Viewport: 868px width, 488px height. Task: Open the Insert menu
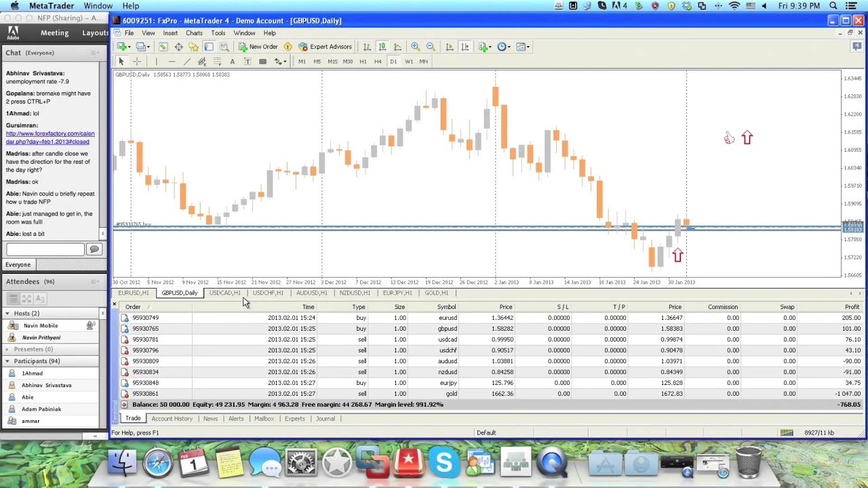click(170, 33)
